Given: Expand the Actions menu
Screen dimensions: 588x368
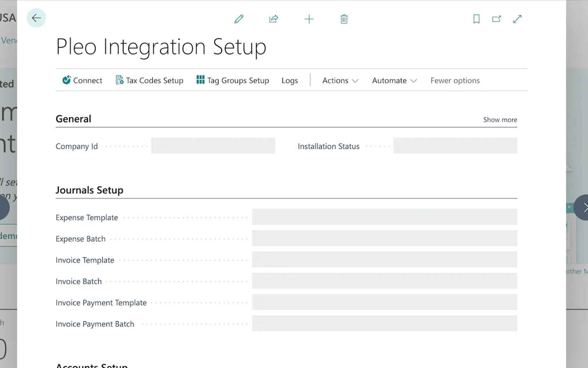Looking at the screenshot, I should coord(340,80).
